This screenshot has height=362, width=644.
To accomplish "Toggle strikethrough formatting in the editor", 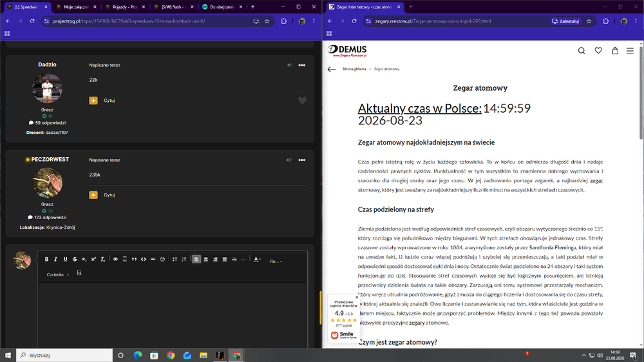I will (x=75, y=260).
